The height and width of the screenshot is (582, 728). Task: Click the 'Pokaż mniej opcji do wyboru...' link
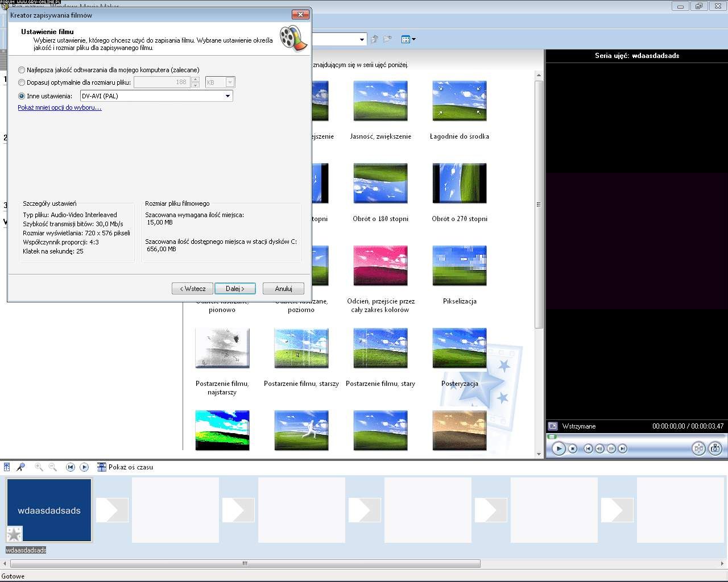[x=60, y=107]
